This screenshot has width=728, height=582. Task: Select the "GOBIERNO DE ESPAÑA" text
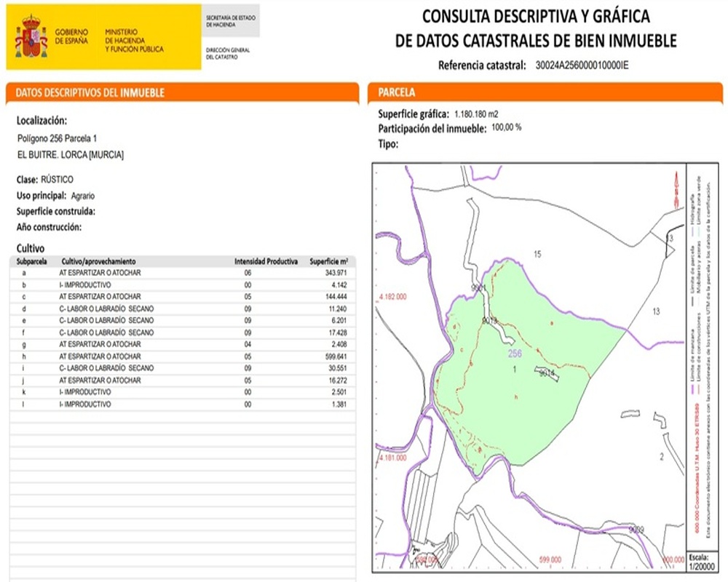[71, 36]
